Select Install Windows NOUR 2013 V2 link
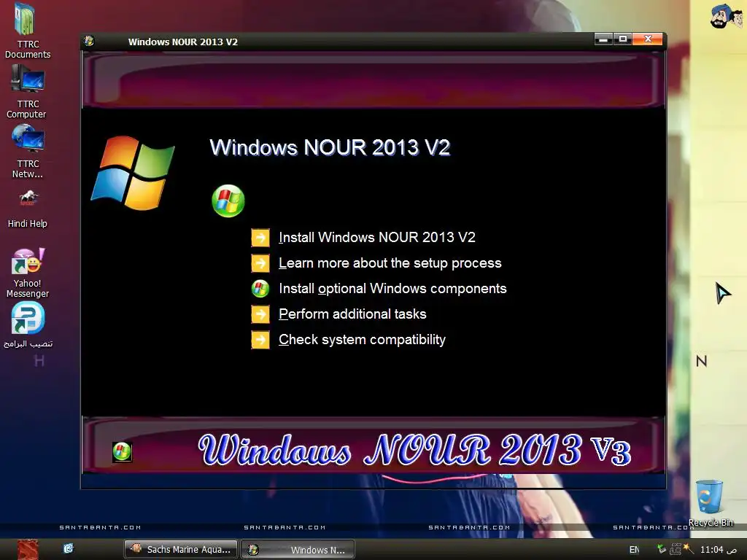747x560 pixels. 377,237
